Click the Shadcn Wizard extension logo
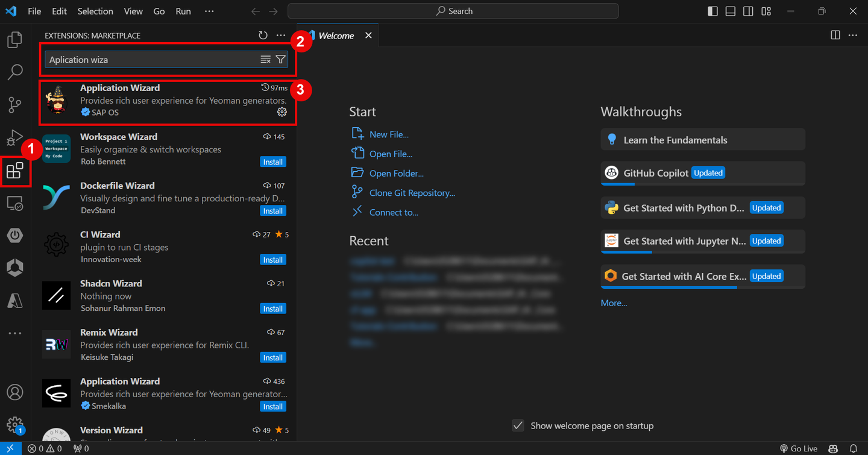This screenshot has height=455, width=868. [x=57, y=295]
